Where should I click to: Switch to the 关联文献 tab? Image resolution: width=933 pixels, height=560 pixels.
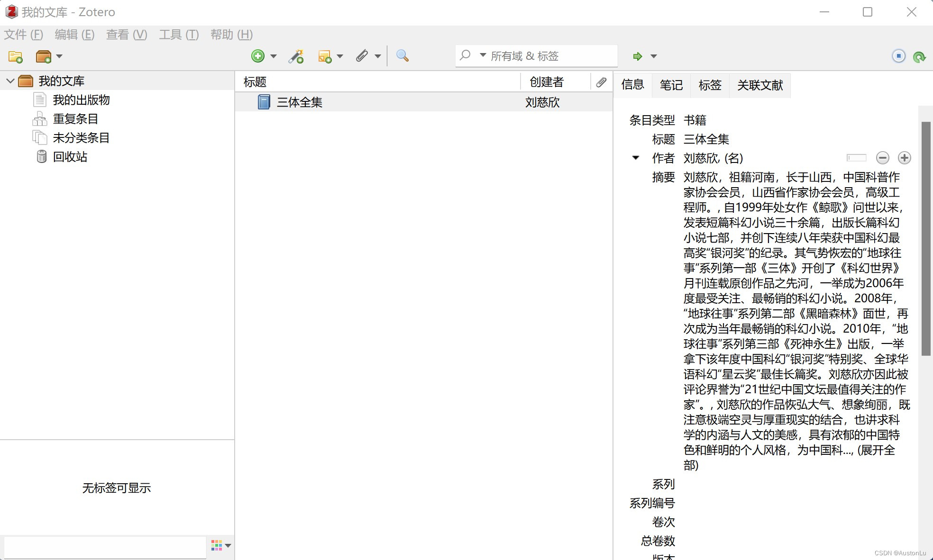[760, 85]
